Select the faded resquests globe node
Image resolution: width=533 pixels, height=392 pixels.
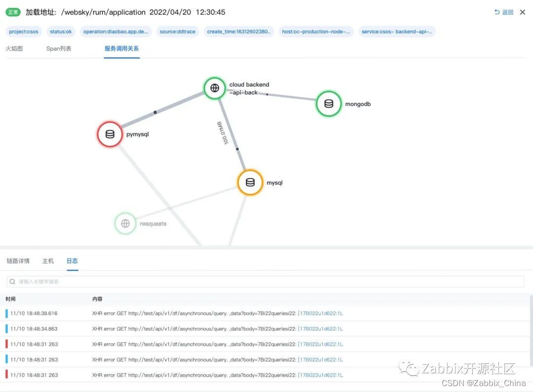(125, 223)
